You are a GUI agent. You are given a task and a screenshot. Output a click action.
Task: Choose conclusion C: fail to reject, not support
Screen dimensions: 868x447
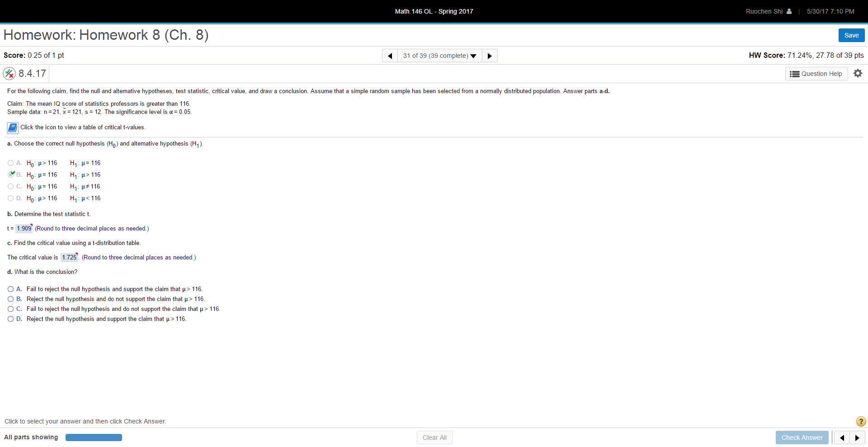coord(10,309)
